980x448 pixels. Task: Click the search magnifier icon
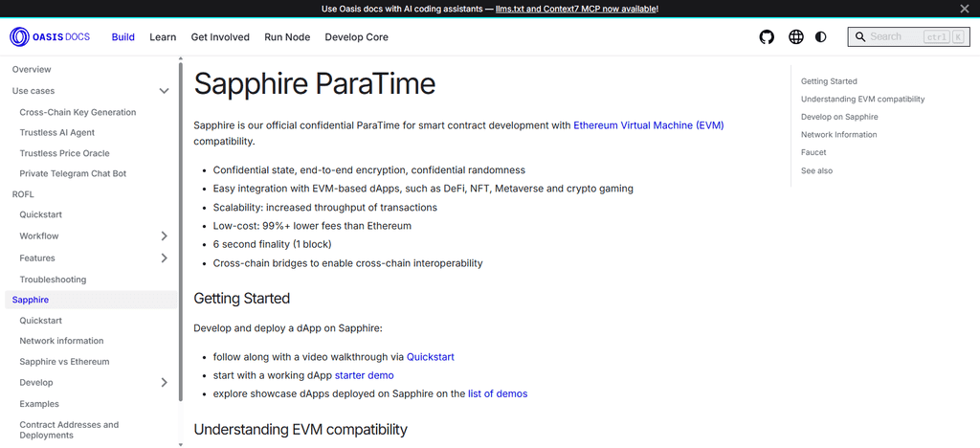pos(860,37)
